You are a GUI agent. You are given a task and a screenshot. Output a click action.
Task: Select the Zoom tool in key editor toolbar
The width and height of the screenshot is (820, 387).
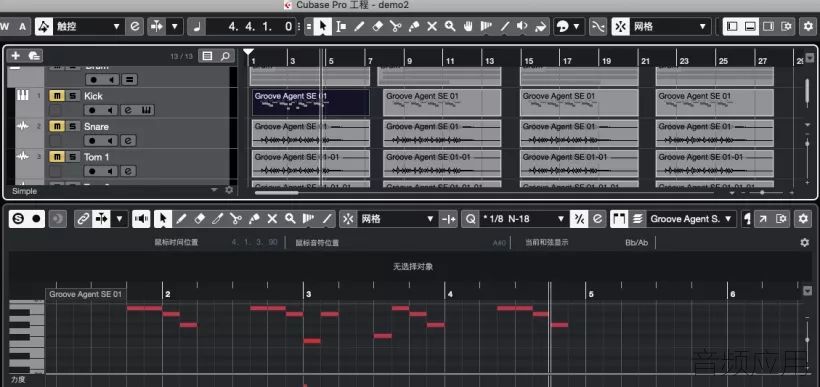tap(290, 219)
